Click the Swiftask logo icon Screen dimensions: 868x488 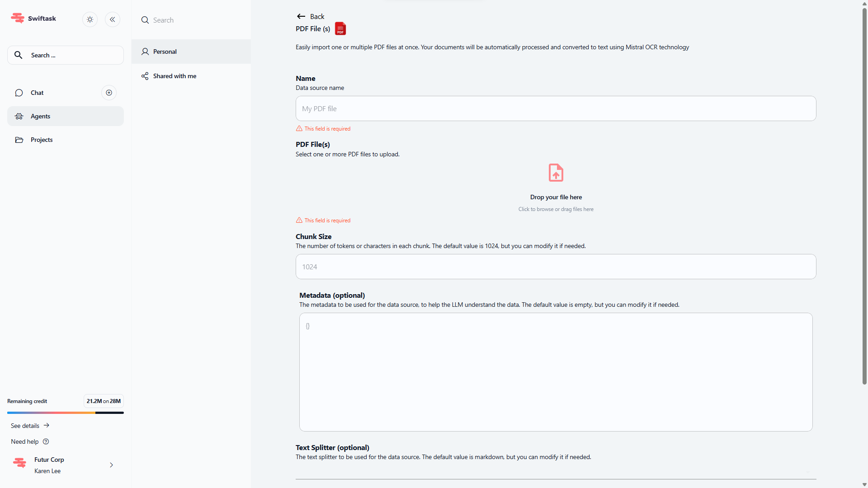(18, 18)
